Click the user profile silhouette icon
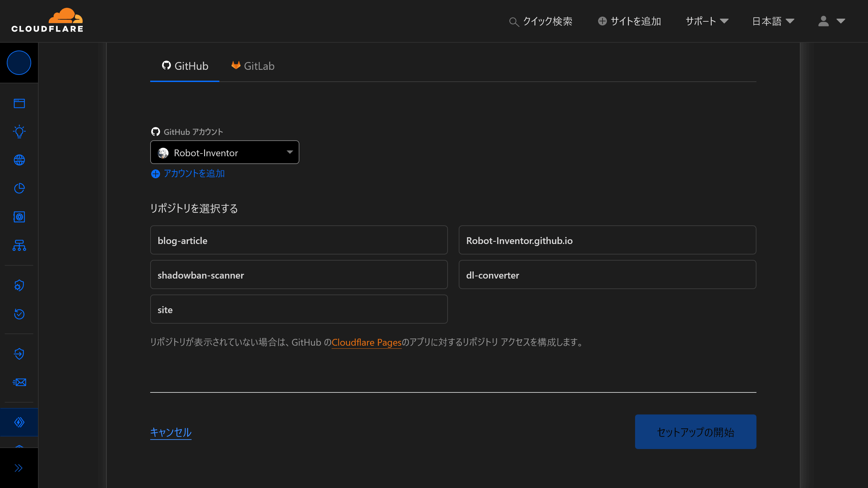 (824, 21)
